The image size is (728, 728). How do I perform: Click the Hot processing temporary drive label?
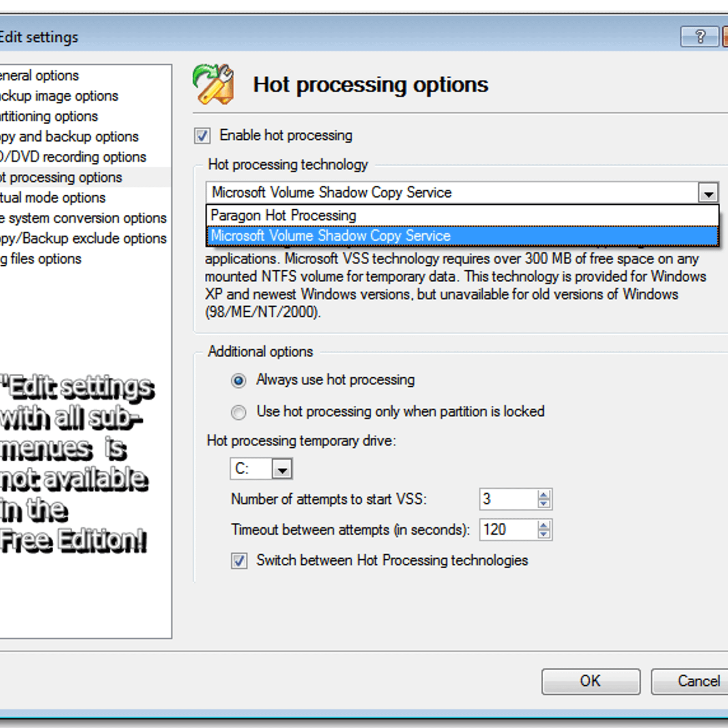click(301, 441)
